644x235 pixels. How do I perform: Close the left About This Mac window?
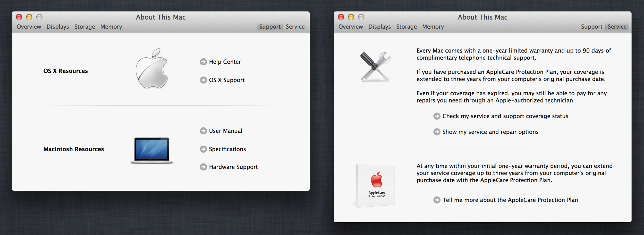point(19,17)
